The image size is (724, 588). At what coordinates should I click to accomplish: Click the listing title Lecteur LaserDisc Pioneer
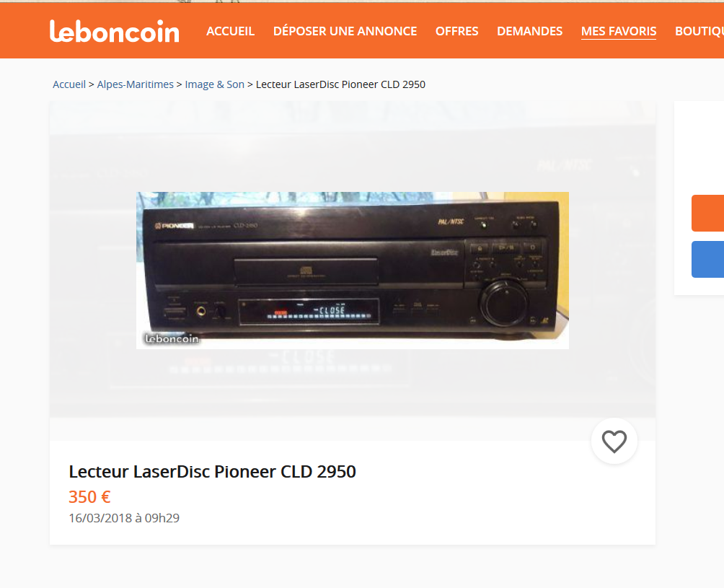213,472
